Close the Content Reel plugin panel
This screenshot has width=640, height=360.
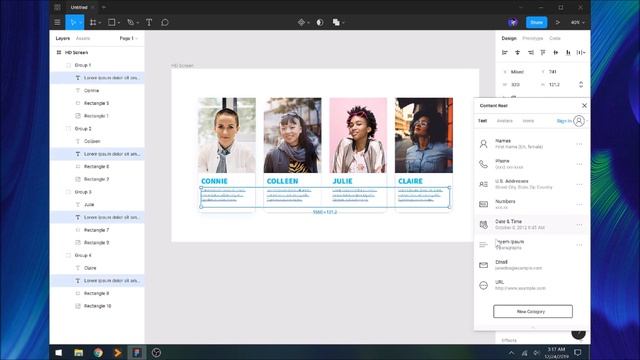584,106
